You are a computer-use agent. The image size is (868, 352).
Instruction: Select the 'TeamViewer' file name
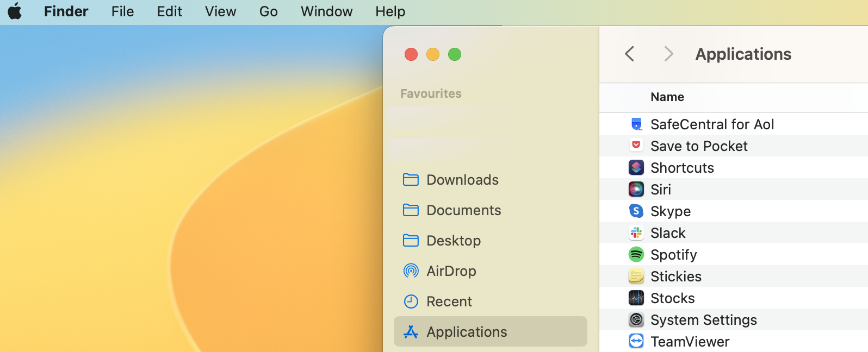point(690,342)
